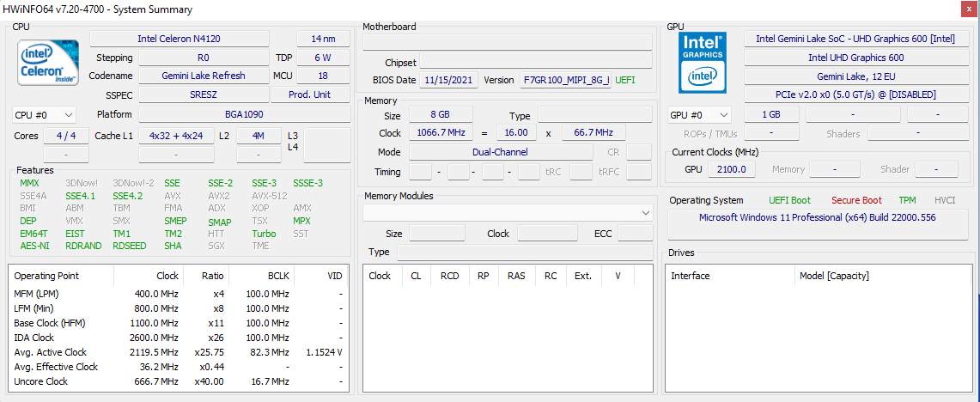Click the 6 W TDP value
This screenshot has width=980, height=402.
pos(323,58)
